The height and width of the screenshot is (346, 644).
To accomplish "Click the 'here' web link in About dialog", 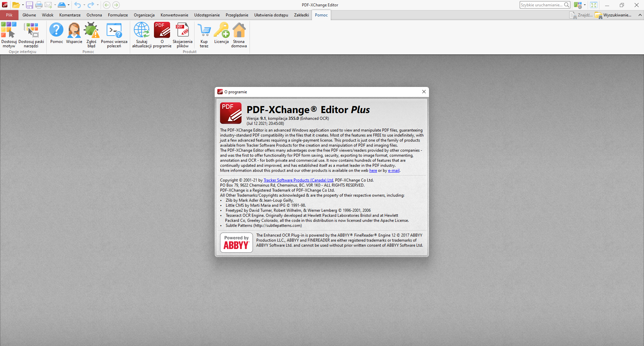I will (373, 170).
